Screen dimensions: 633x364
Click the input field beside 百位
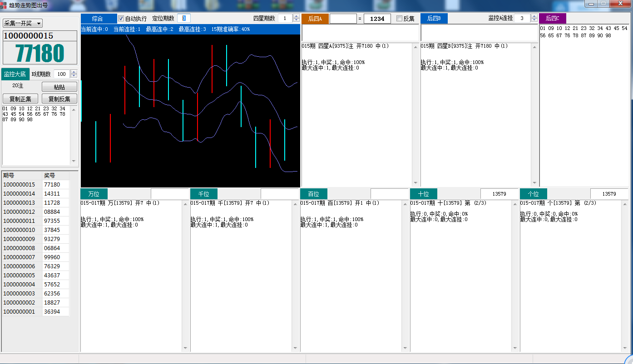(x=389, y=194)
